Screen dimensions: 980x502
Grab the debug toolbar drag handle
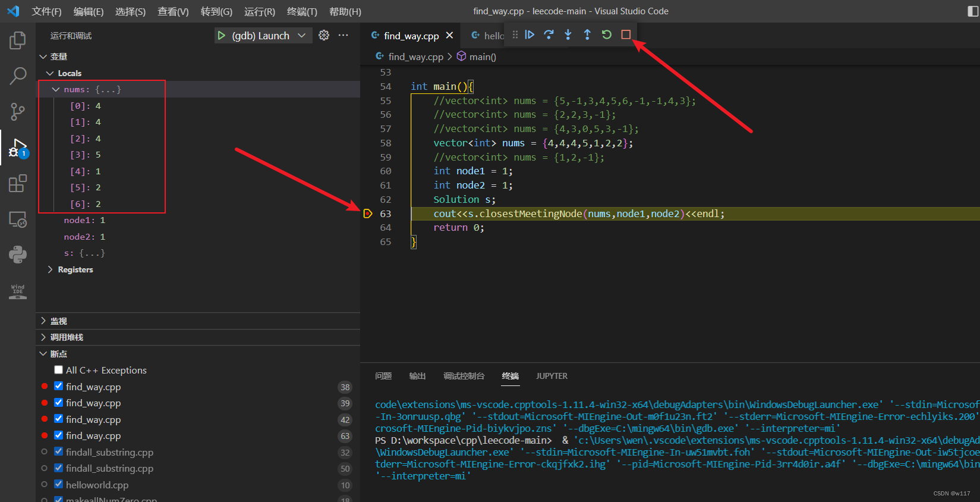coord(515,34)
